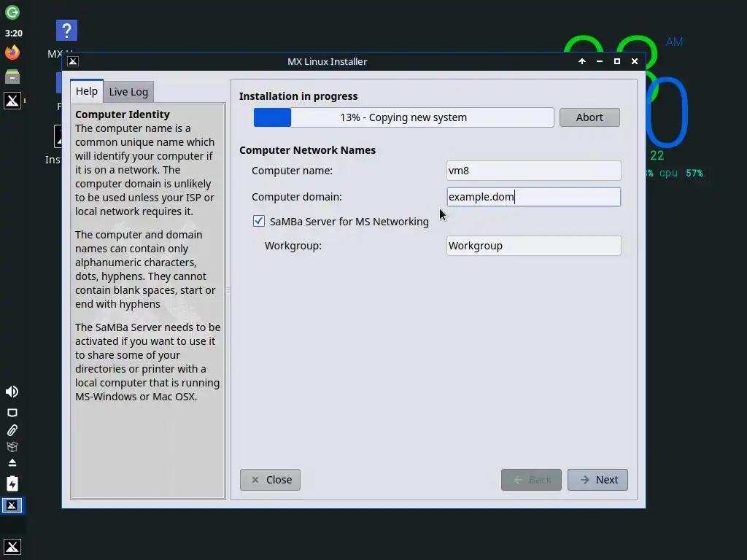Open the battery power manager icon
The image size is (747, 560).
[x=12, y=483]
